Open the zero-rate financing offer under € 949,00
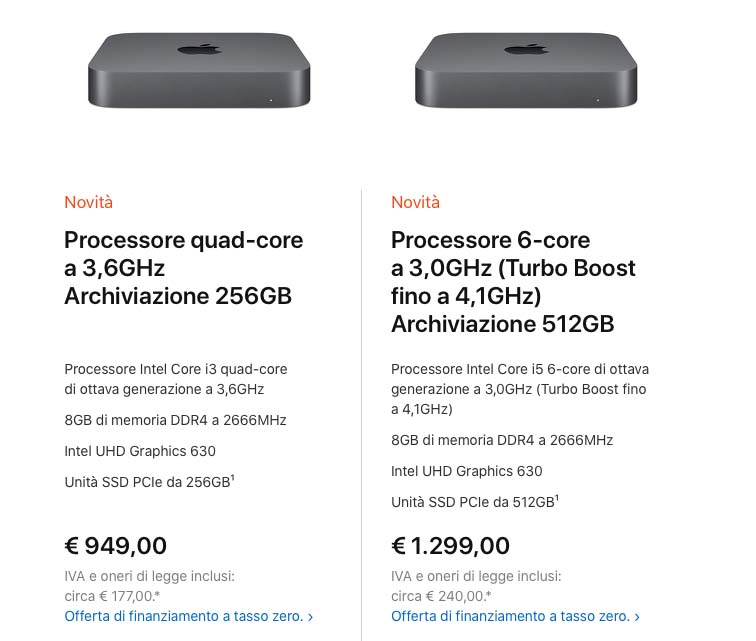Screen dimensions: 756x641 pyautogui.click(x=184, y=616)
